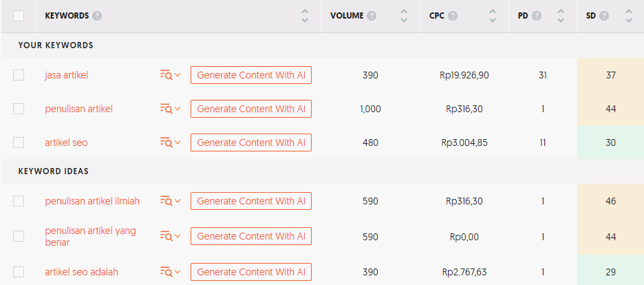This screenshot has height=285, width=644.
Task: Sort the table by Volume arrows
Action: pos(404,16)
